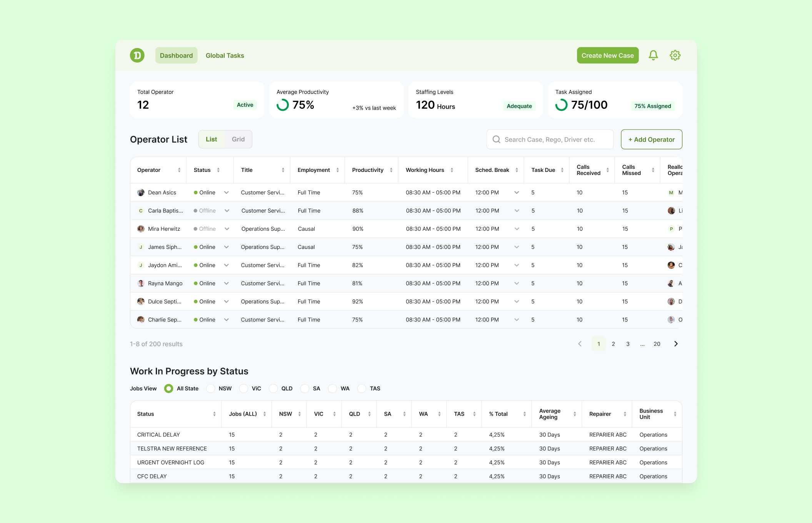Open Charlie Sep status dropdown
Image resolution: width=812 pixels, height=523 pixels.
[227, 320]
